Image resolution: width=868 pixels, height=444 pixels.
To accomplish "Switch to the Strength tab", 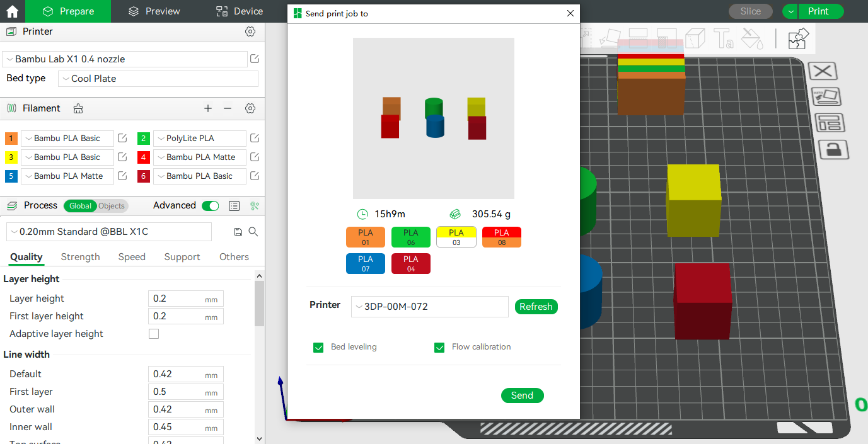I will [x=80, y=257].
